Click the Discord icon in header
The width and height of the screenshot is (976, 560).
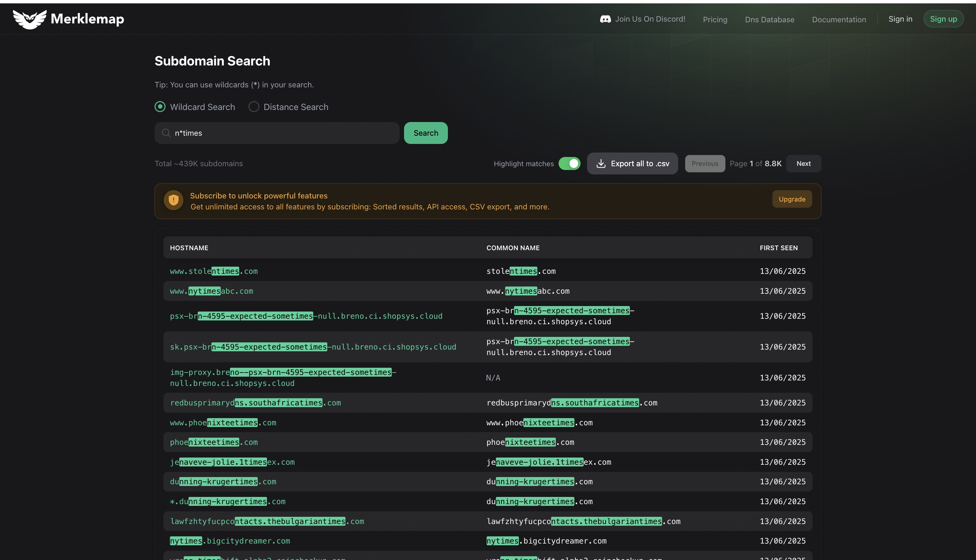(605, 19)
